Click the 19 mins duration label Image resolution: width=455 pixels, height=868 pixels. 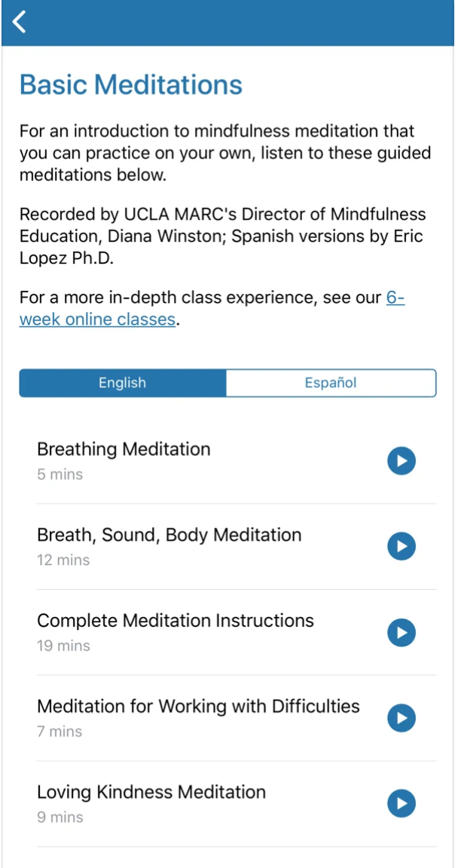point(63,646)
